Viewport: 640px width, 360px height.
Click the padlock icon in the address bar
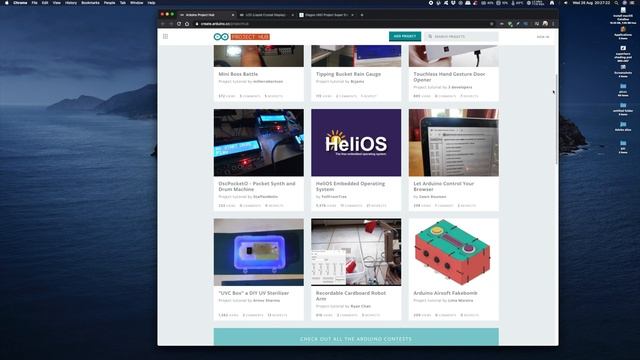pos(197,24)
